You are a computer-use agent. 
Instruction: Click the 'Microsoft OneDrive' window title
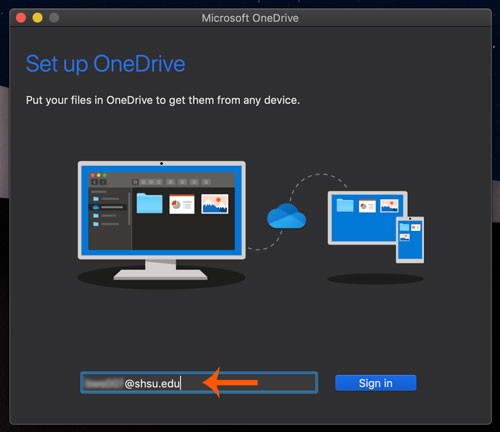(250, 18)
